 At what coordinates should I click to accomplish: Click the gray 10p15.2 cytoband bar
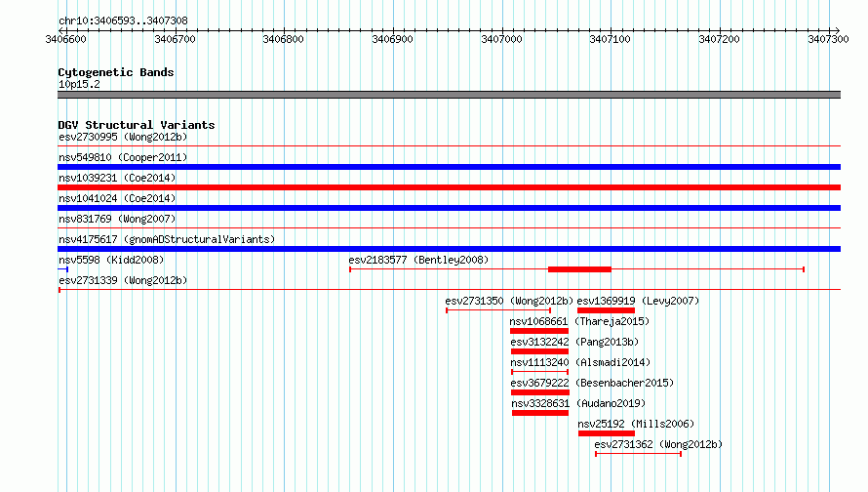pos(449,95)
